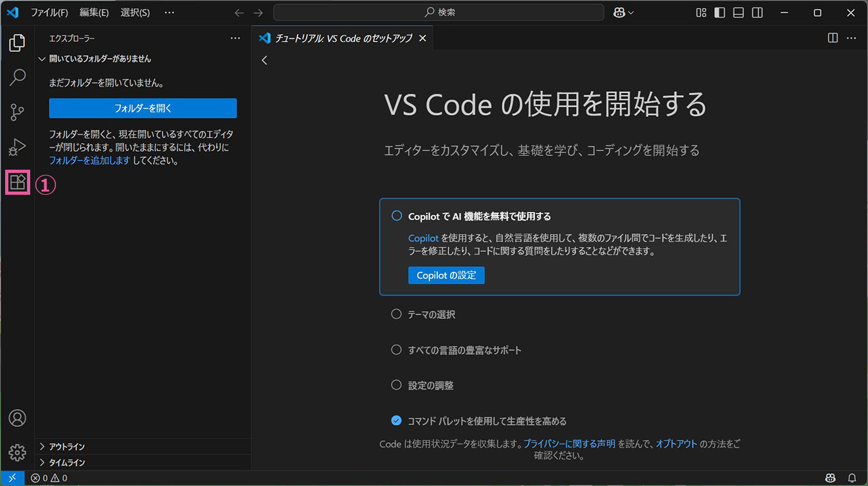The image size is (868, 486).
Task: Click the フォルダーを追加します link
Action: [x=89, y=161]
